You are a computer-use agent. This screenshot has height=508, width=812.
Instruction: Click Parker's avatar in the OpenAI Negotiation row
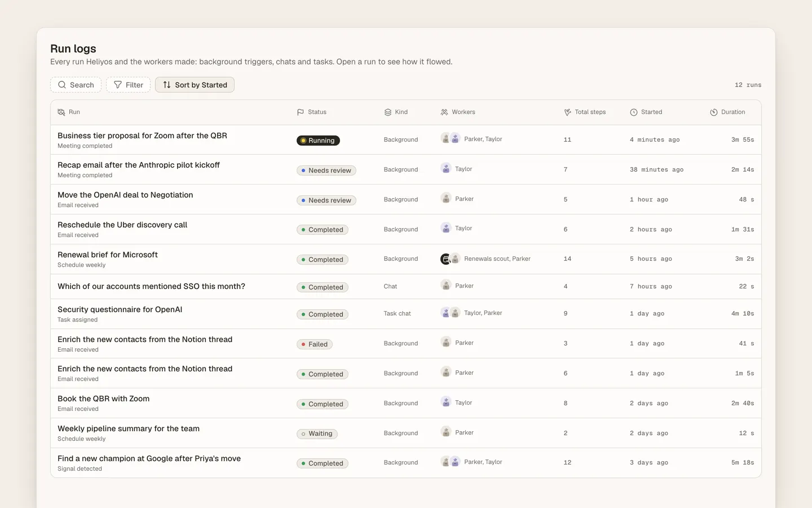pyautogui.click(x=446, y=198)
